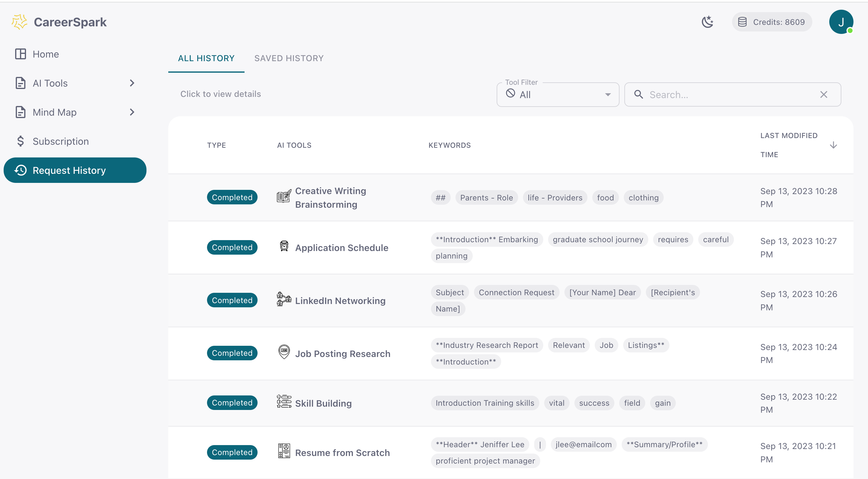The height and width of the screenshot is (479, 868).
Task: Click the Creative Writing Brainstorming icon
Action: [284, 197]
